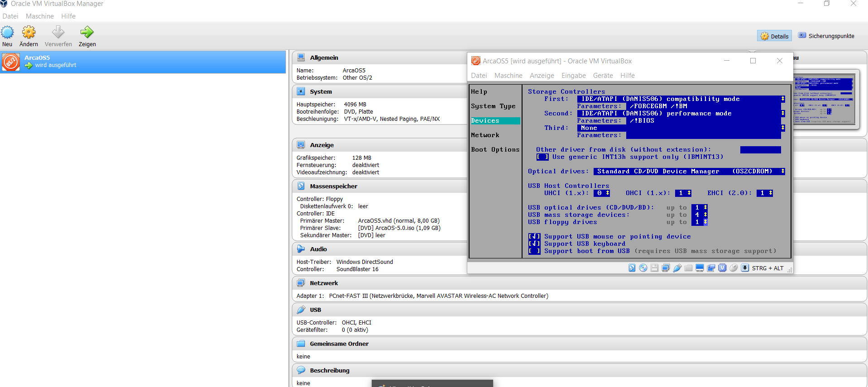Change USB floppy drives count spinner
Screen dimensions: 868x387
point(700,222)
